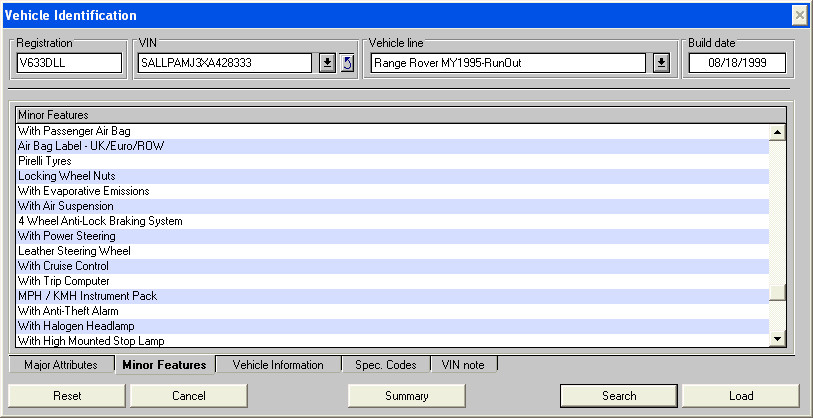Select row '4 Wheel Anti-Lock Braking System'
813x418 pixels.
coord(393,221)
